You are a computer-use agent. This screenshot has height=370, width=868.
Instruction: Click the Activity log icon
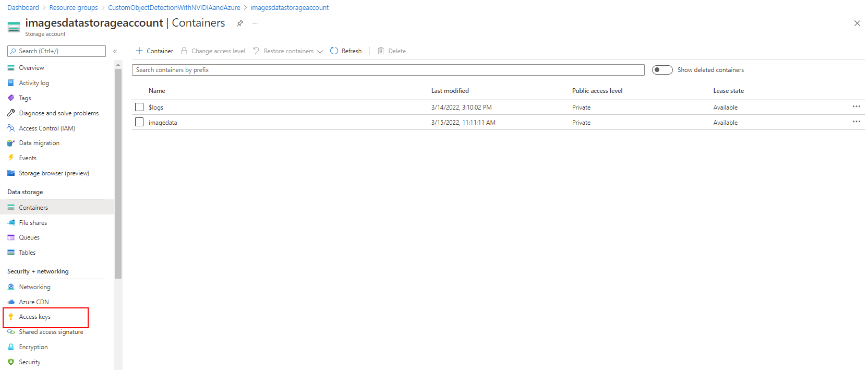tap(11, 83)
